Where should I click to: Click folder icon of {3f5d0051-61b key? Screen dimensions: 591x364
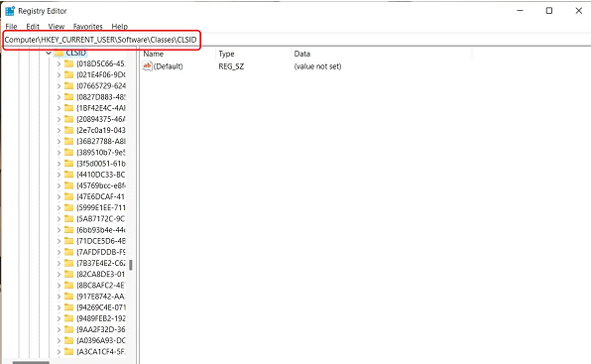click(69, 164)
